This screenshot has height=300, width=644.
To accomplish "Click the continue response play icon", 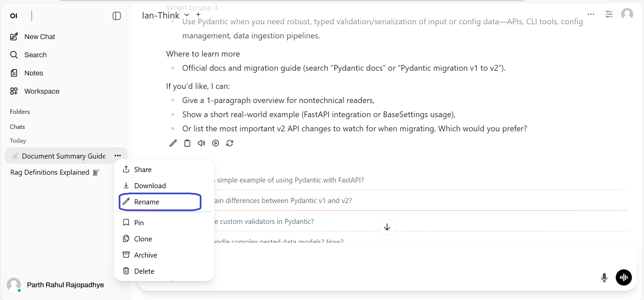I will [216, 143].
